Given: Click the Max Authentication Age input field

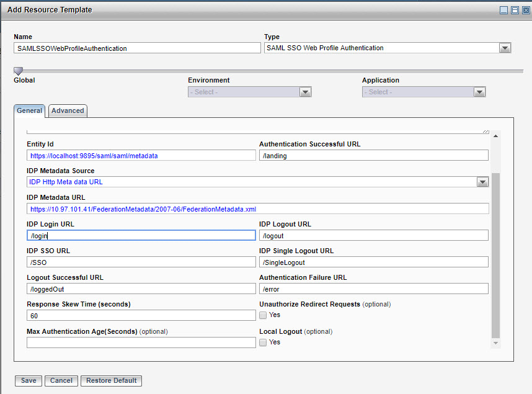Looking at the screenshot, I should point(141,343).
